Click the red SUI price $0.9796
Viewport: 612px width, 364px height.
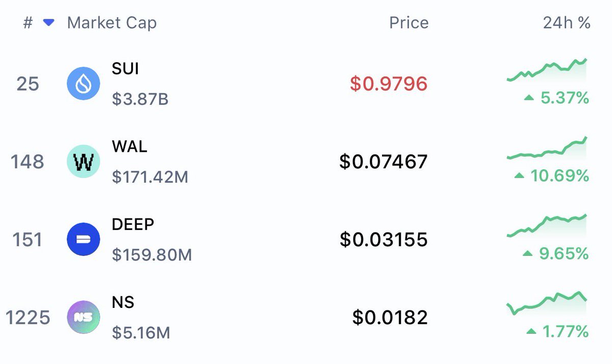pos(389,84)
